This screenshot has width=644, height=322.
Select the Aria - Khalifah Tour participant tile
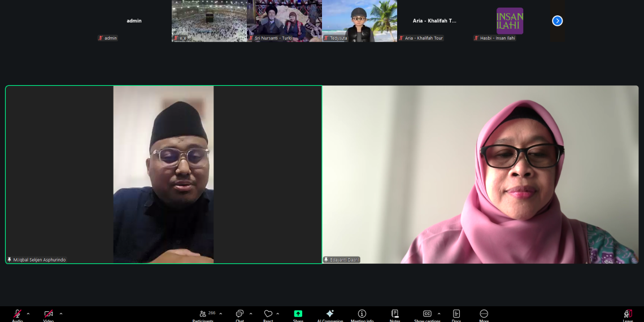coord(434,20)
